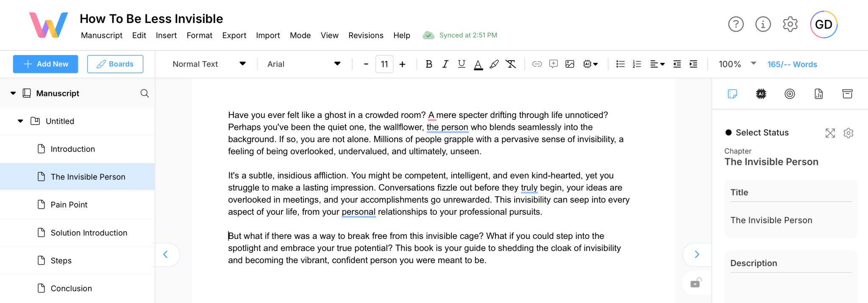868x303 pixels.
Task: Open the Arial font dropdown
Action: (x=303, y=64)
